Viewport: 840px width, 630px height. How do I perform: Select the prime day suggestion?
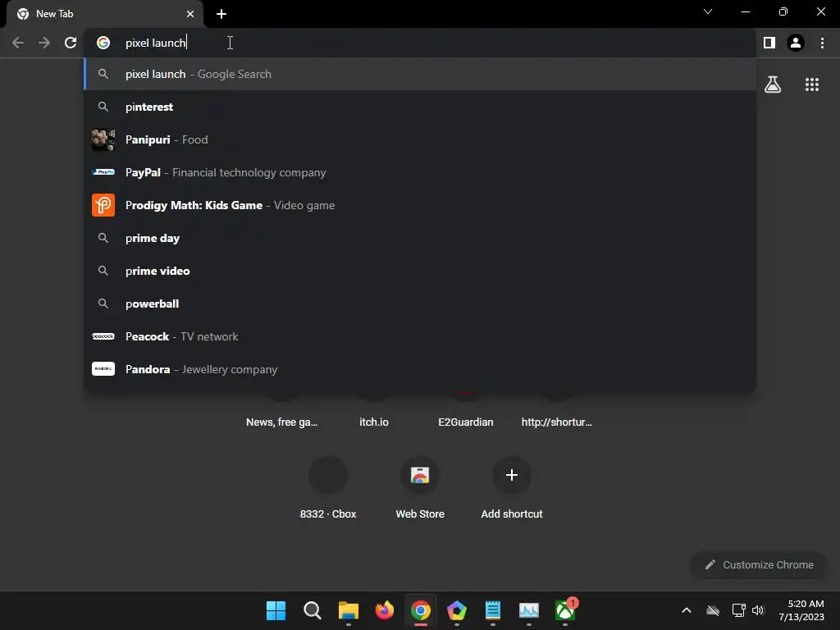click(x=420, y=238)
